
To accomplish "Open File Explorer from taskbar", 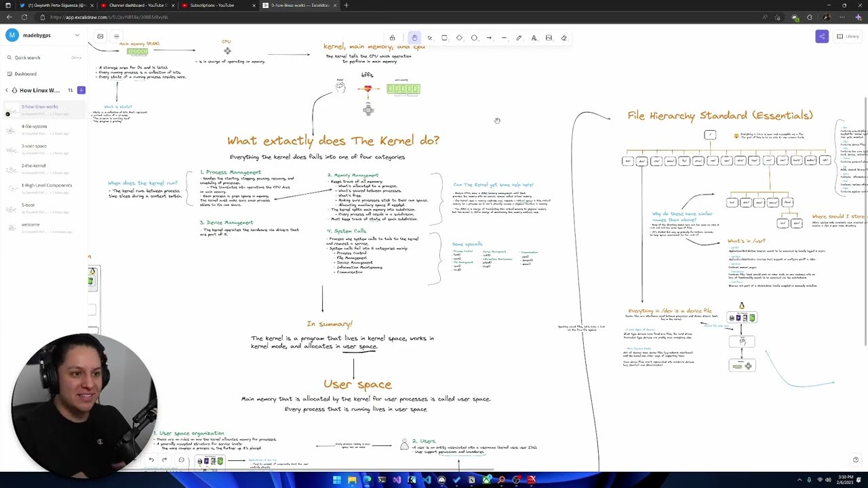I will pos(352,480).
